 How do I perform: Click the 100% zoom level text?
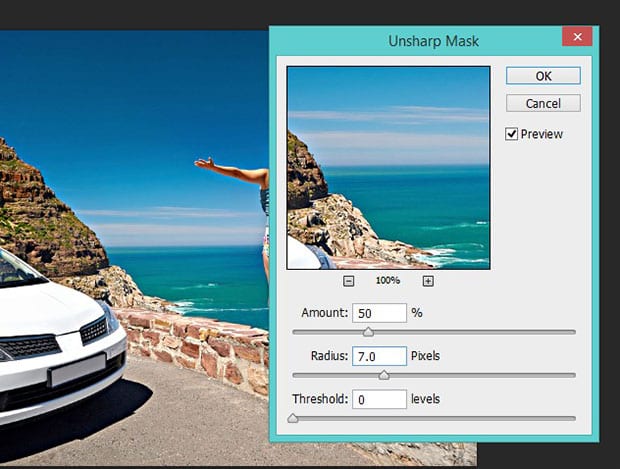click(388, 280)
